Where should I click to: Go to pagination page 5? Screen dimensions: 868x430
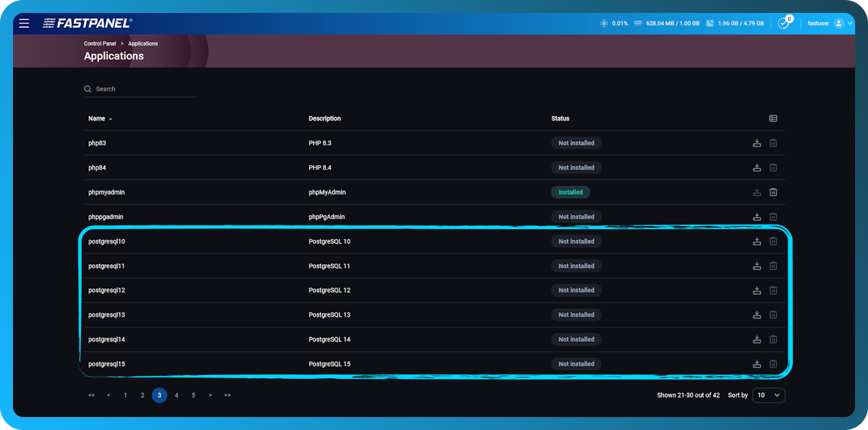193,395
